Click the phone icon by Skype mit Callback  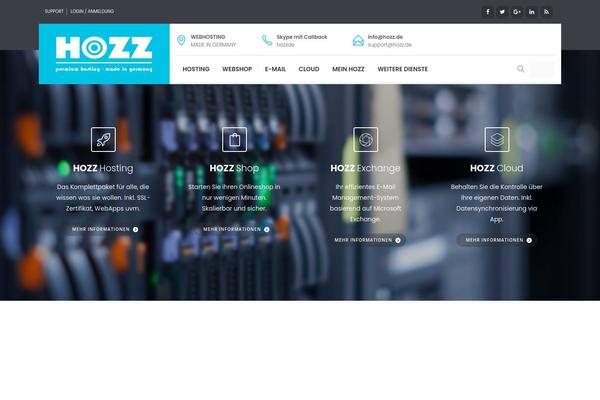tap(267, 40)
